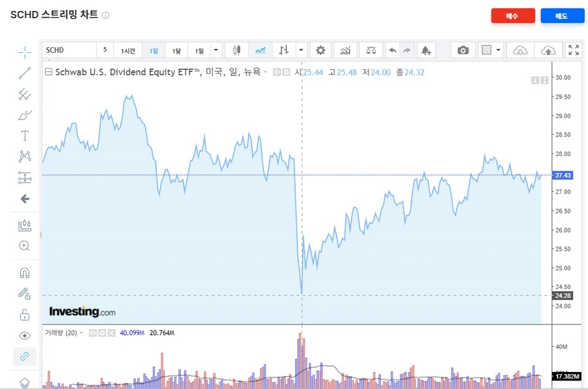Click the red 매수 button
The image size is (588, 389).
click(x=513, y=16)
